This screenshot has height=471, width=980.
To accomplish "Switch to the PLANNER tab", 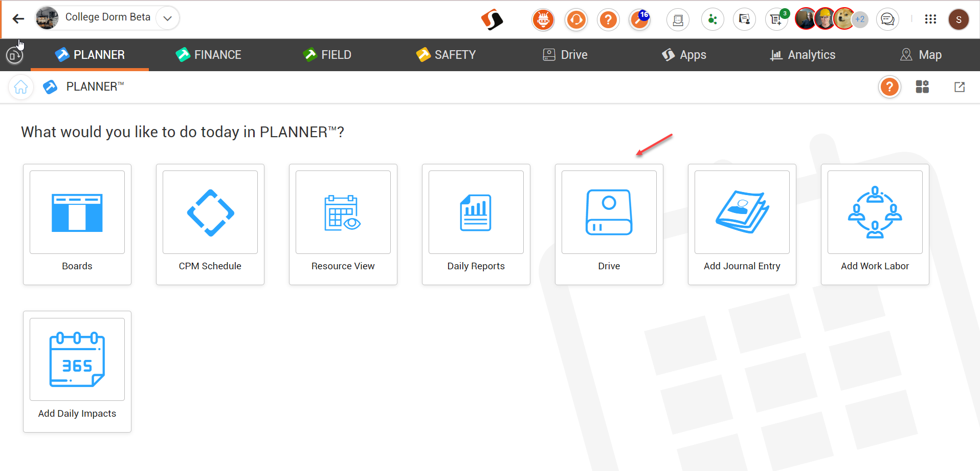I will pos(90,55).
